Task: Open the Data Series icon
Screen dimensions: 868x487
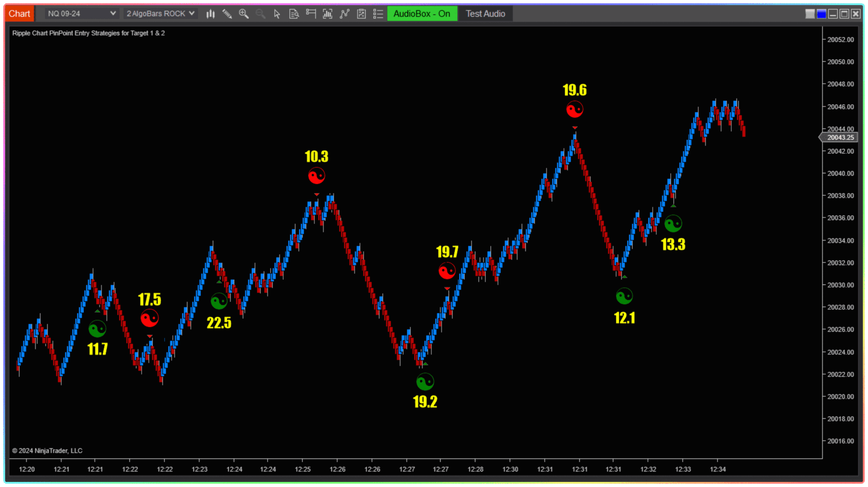Action: point(327,14)
